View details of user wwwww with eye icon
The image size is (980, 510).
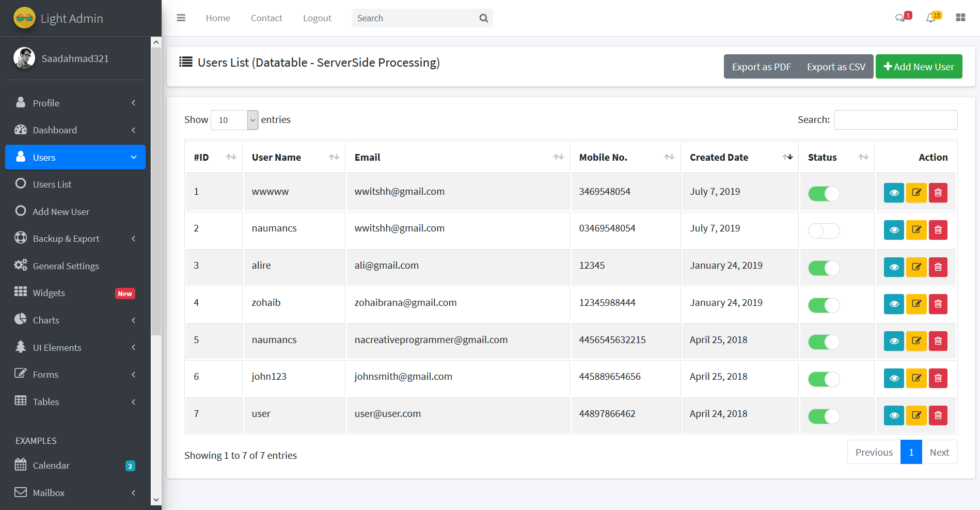pyautogui.click(x=894, y=192)
